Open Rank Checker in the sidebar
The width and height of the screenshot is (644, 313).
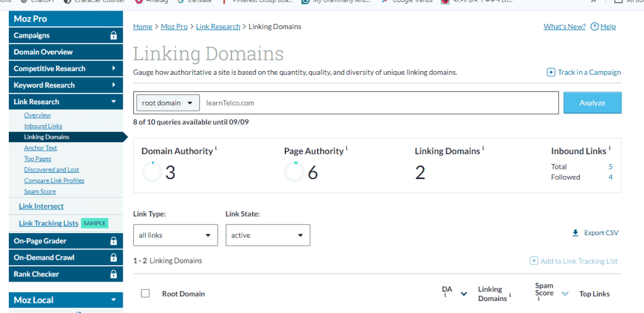coord(65,274)
